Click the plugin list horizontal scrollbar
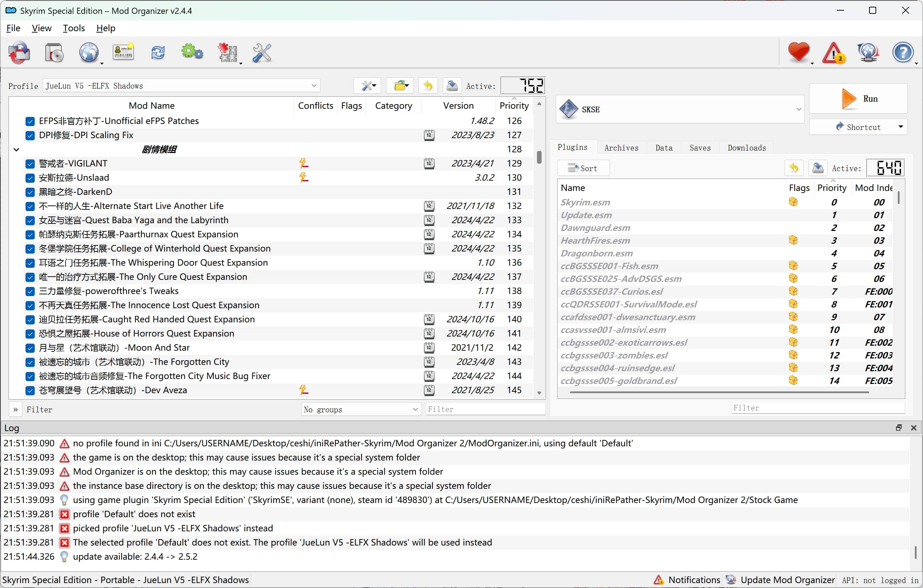The image size is (923, 588). [719, 392]
